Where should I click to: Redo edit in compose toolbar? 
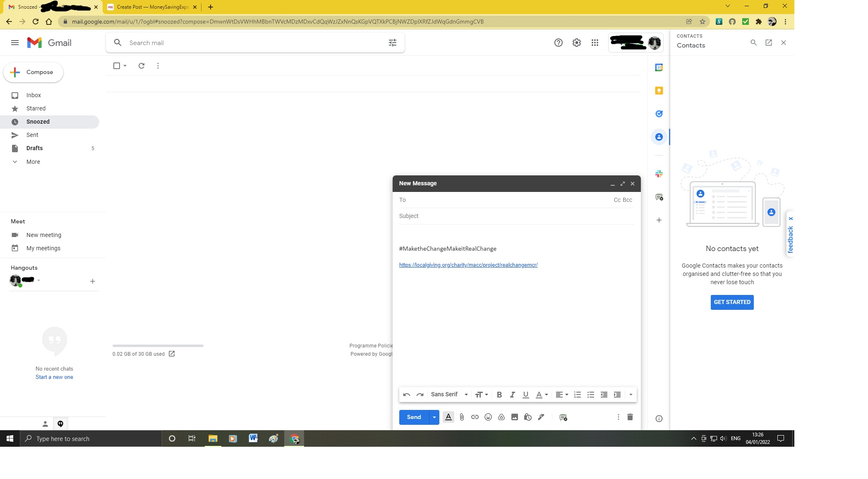[420, 395]
